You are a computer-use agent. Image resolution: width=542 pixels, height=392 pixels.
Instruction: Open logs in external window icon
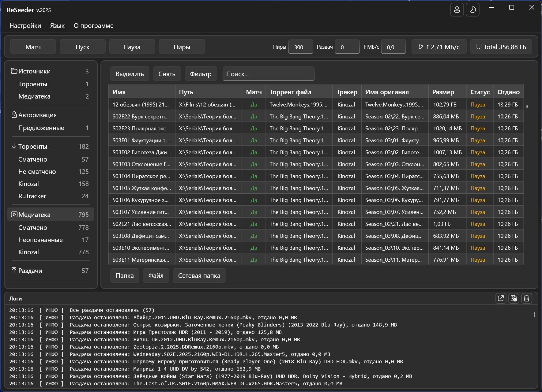coord(501,298)
